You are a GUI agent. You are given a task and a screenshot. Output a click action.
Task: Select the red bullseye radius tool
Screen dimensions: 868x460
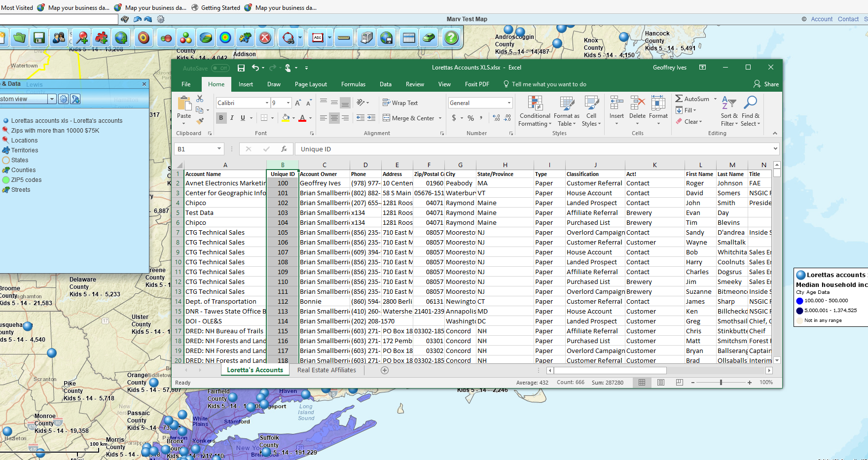(144, 38)
